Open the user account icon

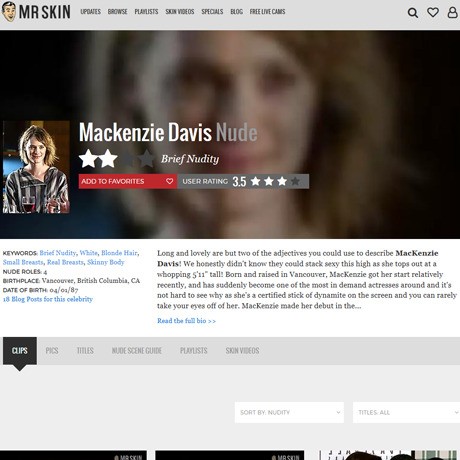(452, 12)
